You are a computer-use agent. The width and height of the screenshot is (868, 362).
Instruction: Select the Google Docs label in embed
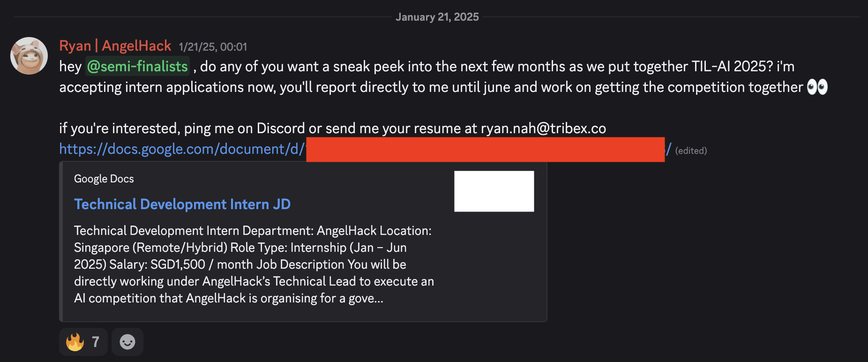(x=104, y=179)
